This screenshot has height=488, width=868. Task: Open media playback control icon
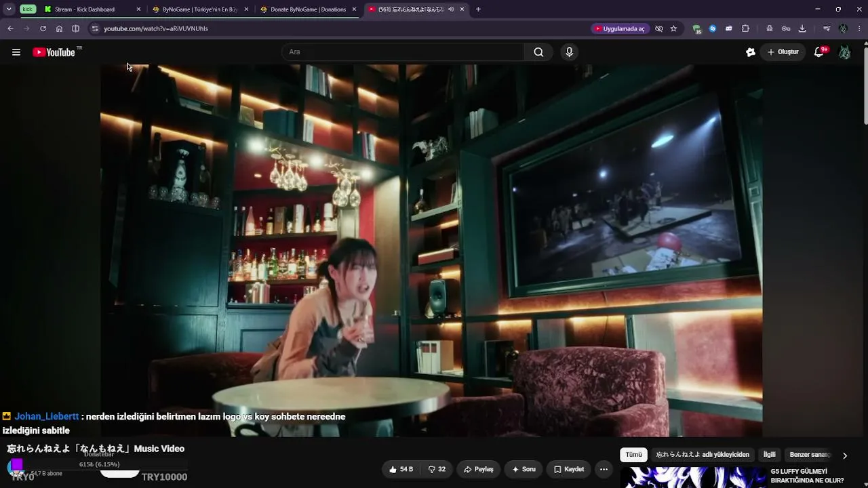pos(827,28)
